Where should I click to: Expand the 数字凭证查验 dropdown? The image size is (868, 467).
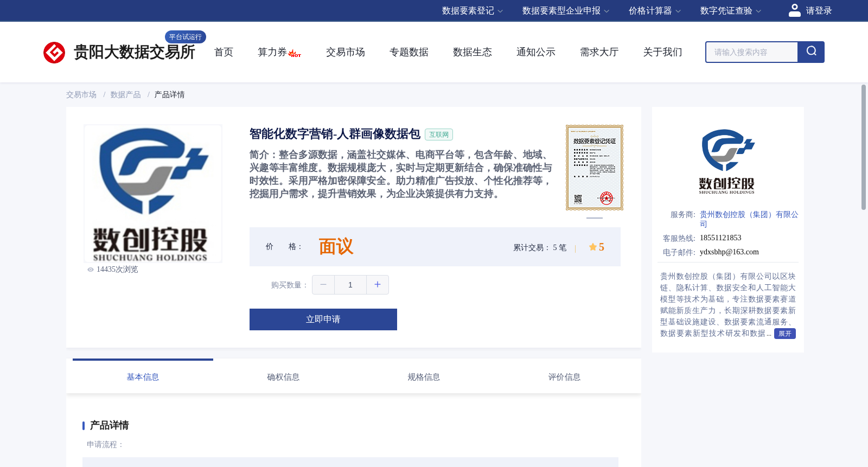coord(731,11)
